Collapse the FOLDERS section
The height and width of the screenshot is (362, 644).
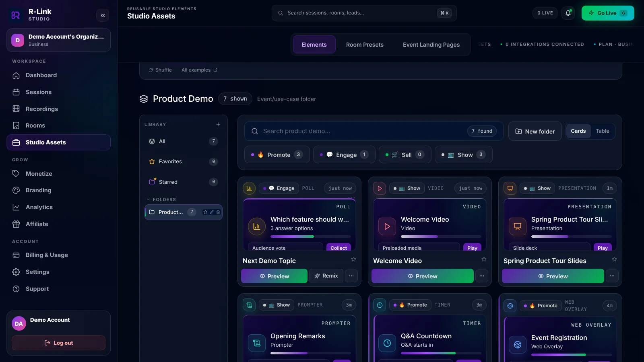pyautogui.click(x=161, y=200)
